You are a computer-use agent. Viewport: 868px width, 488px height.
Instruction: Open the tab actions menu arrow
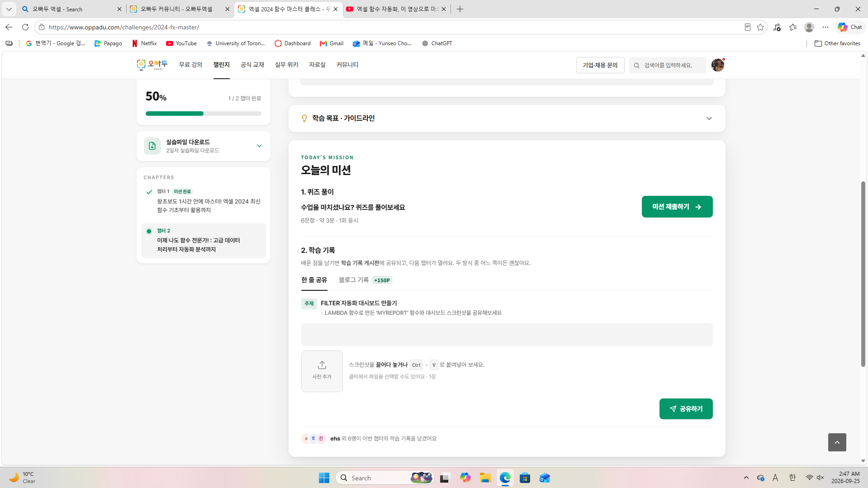pyautogui.click(x=9, y=9)
